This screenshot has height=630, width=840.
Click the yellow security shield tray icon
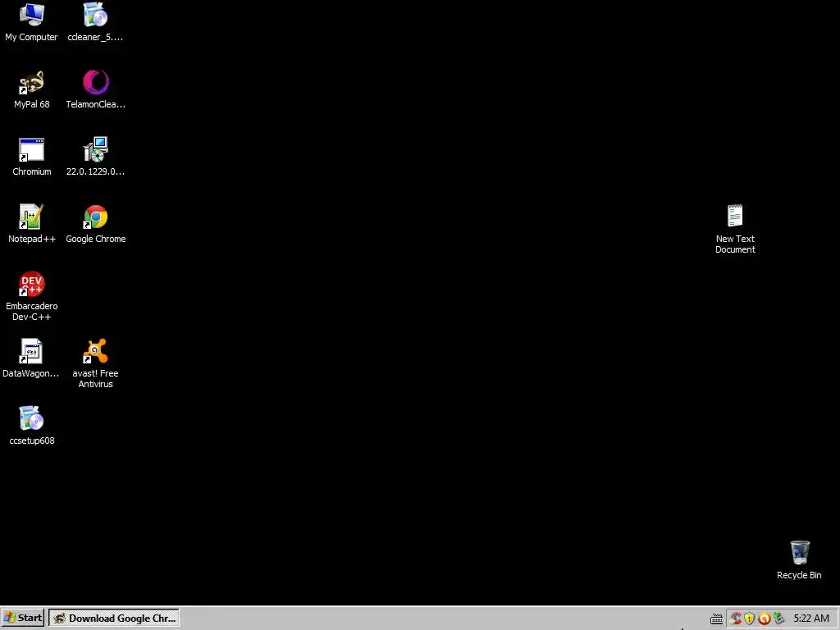click(x=750, y=619)
